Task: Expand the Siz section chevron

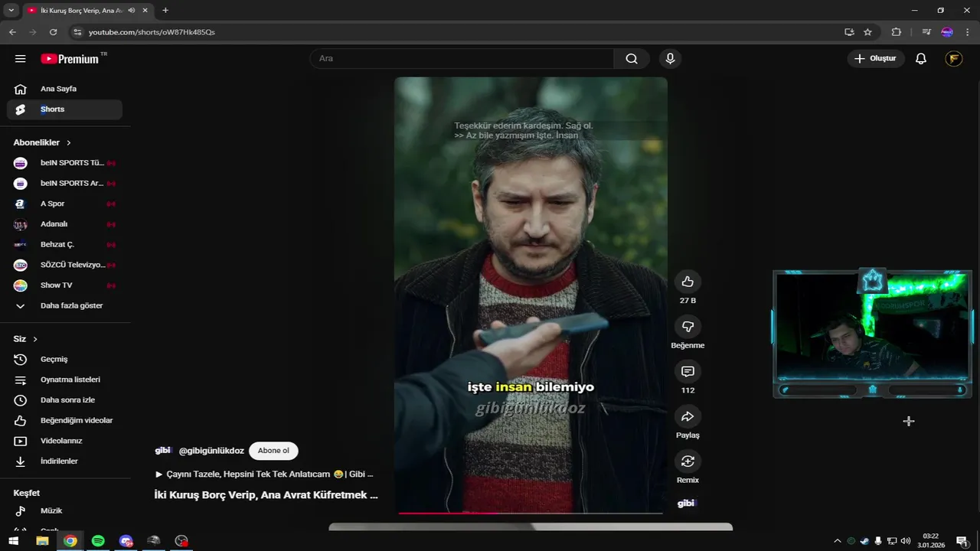Action: point(35,339)
